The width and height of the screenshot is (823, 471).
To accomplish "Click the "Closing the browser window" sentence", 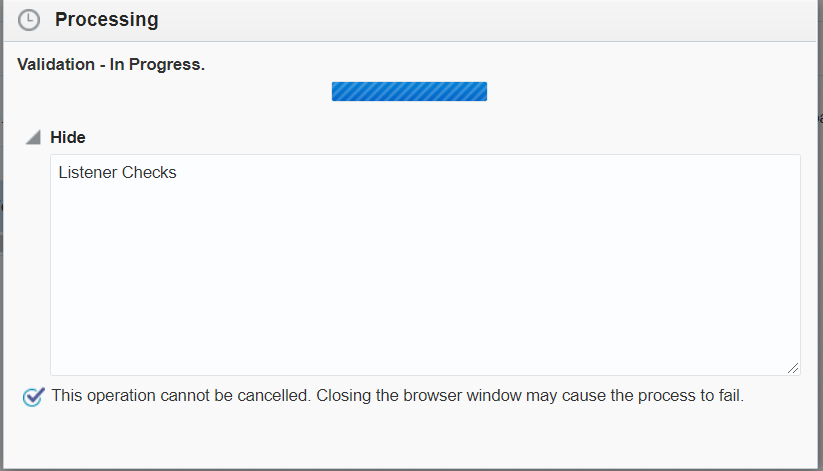I will click(530, 395).
